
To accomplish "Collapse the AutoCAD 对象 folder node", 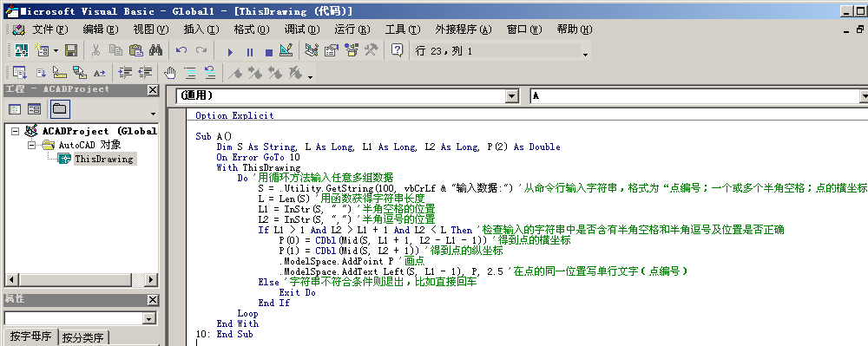I will tap(32, 145).
